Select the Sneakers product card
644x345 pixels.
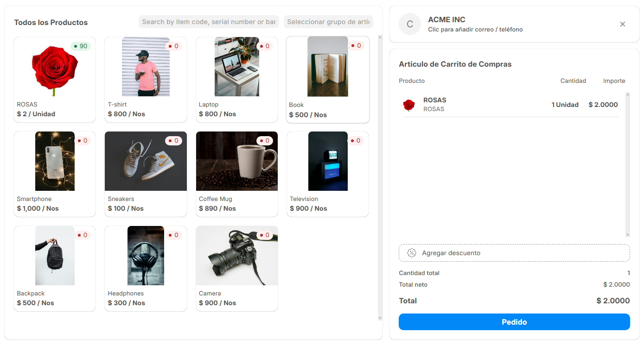[146, 174]
